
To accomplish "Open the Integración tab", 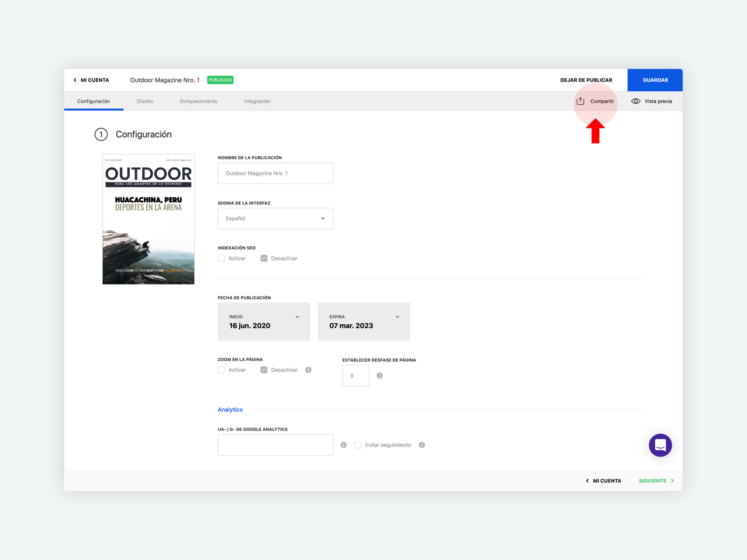I will (257, 101).
